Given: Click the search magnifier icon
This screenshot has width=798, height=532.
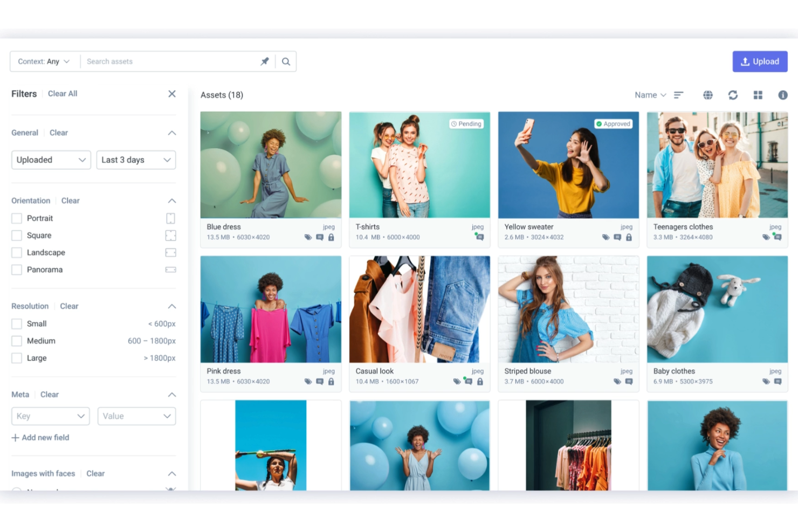Looking at the screenshot, I should point(286,61).
